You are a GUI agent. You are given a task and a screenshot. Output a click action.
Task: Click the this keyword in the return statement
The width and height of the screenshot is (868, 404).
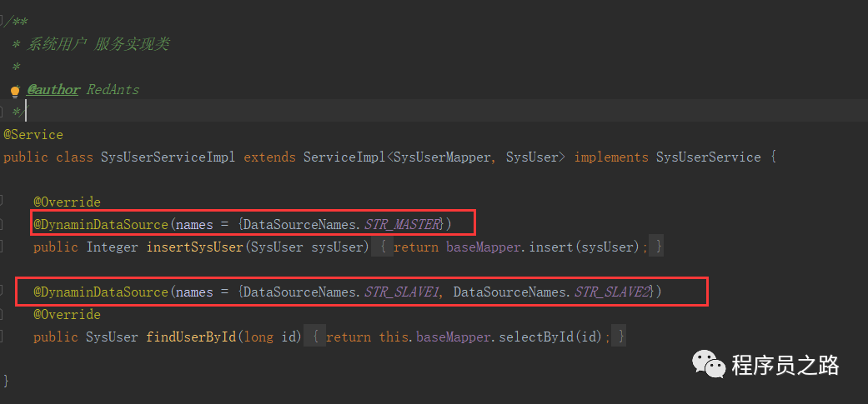pos(394,337)
